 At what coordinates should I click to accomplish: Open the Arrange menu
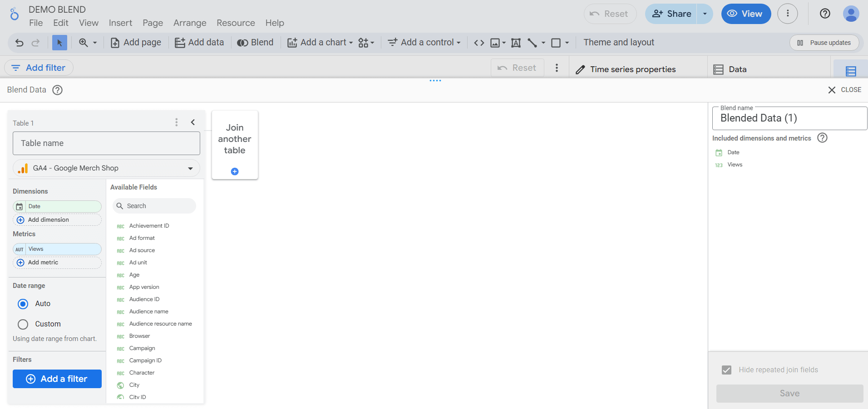pyautogui.click(x=190, y=23)
